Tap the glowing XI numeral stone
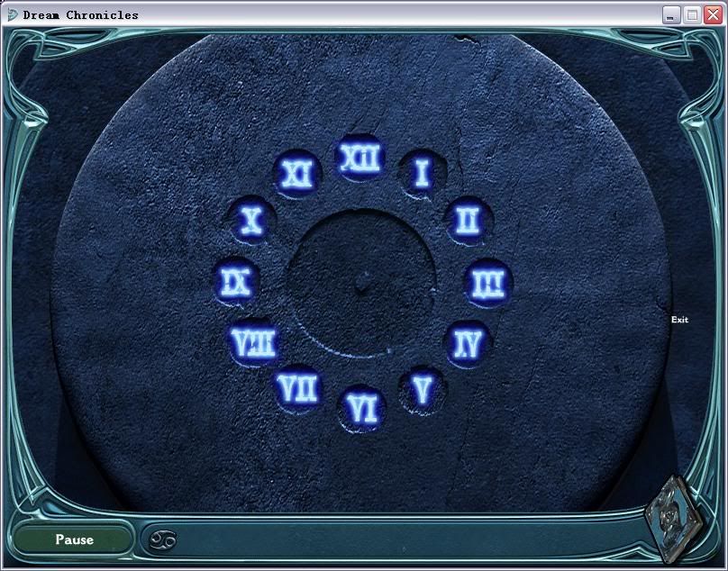 coord(297,175)
